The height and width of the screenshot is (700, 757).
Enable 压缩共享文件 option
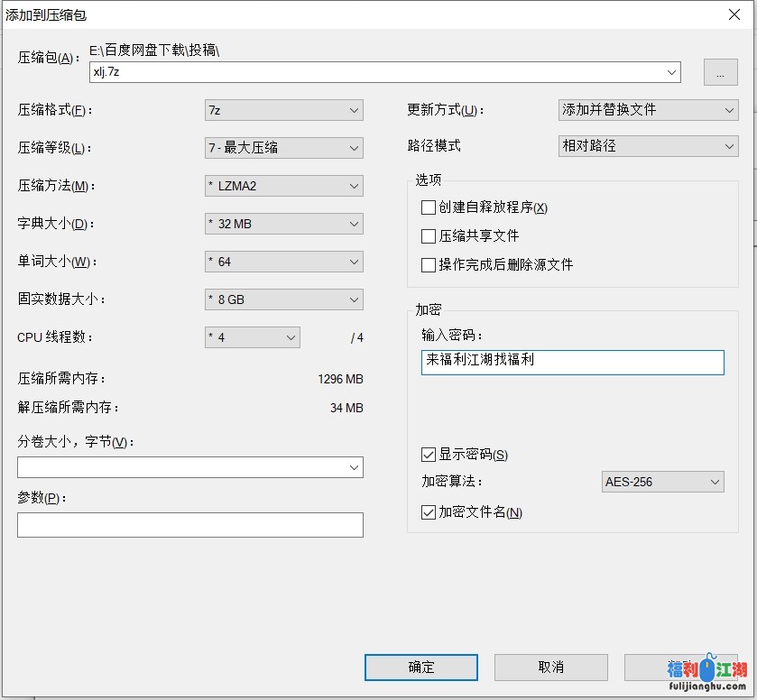pyautogui.click(x=429, y=236)
